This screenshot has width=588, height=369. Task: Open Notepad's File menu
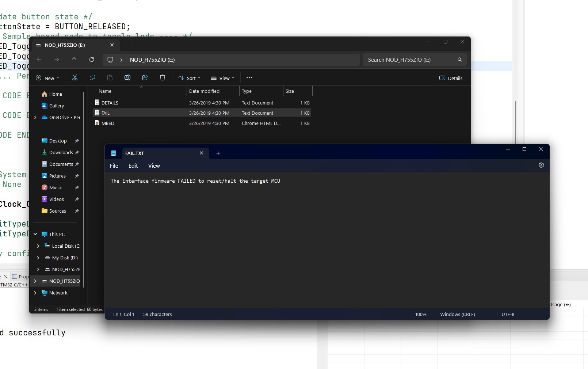coord(114,166)
